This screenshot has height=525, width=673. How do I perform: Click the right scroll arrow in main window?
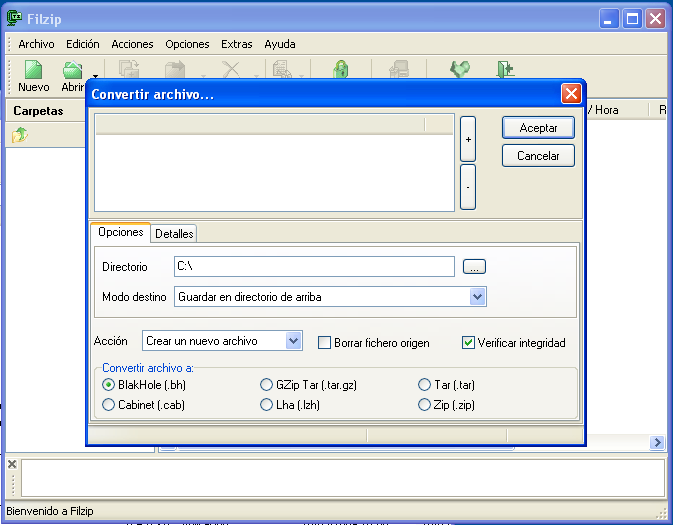(x=657, y=442)
